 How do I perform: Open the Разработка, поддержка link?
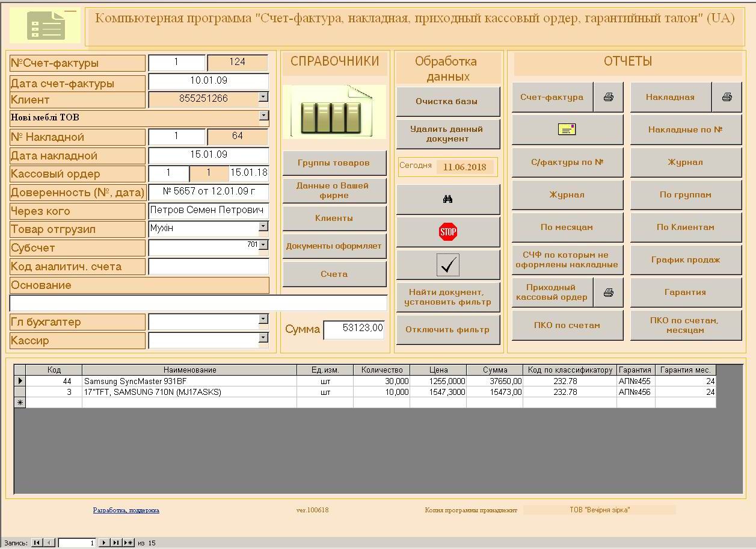tap(126, 510)
